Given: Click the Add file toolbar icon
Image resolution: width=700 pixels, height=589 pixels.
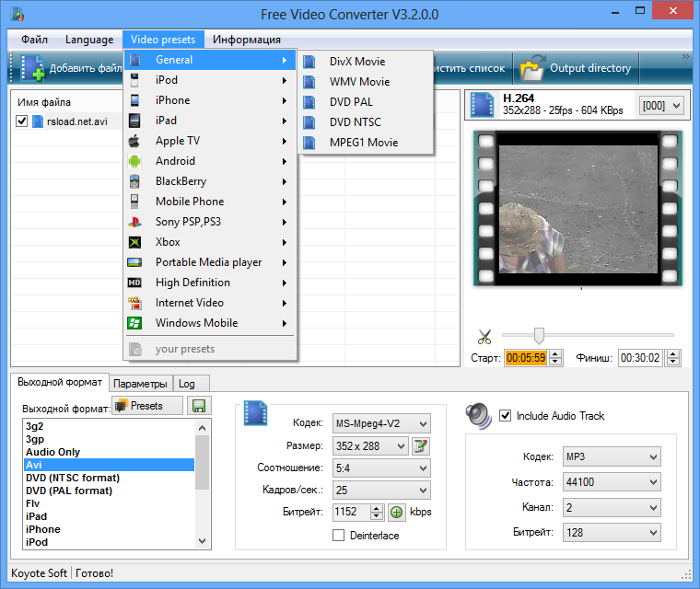Looking at the screenshot, I should [x=33, y=68].
